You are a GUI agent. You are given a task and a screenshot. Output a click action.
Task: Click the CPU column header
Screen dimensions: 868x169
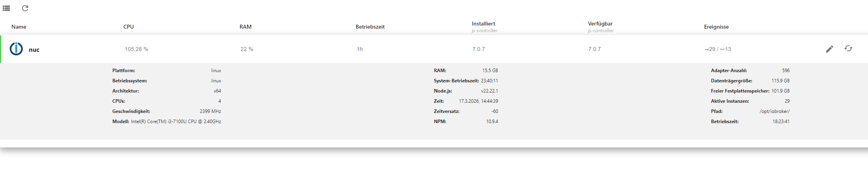tap(128, 27)
